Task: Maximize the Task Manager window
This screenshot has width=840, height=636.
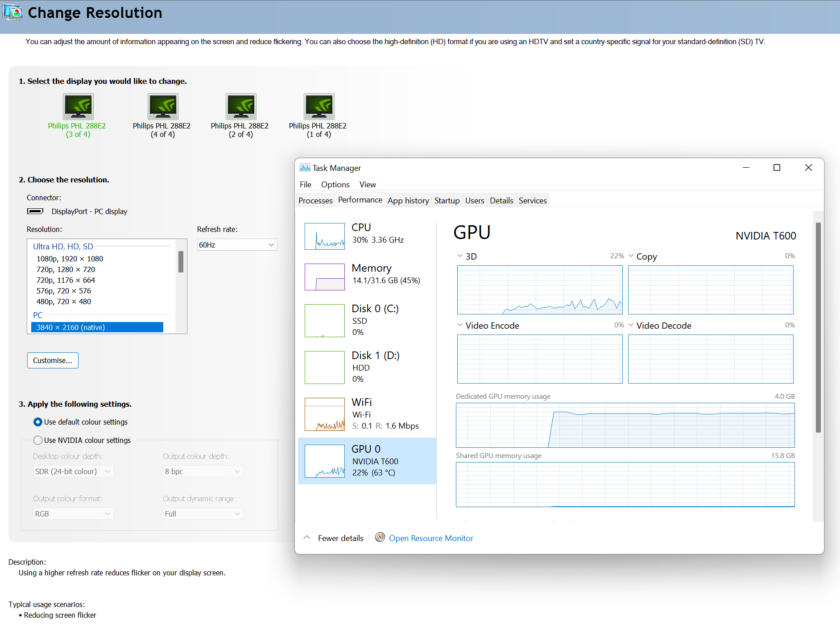Action: coord(777,168)
